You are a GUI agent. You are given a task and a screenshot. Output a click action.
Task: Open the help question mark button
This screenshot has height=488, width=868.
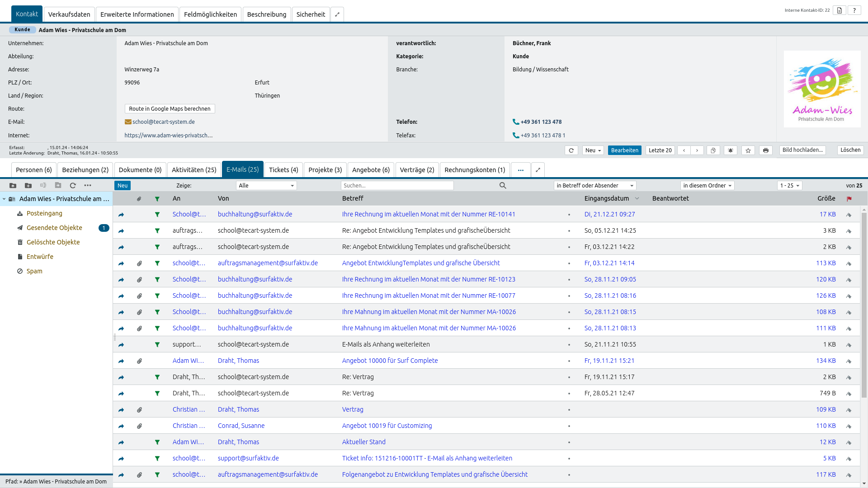(854, 10)
